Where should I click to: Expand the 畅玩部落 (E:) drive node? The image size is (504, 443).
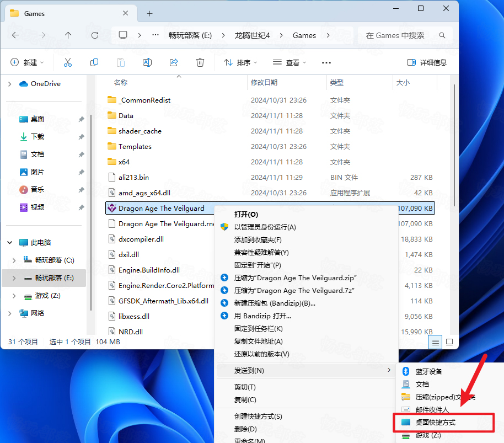click(14, 278)
